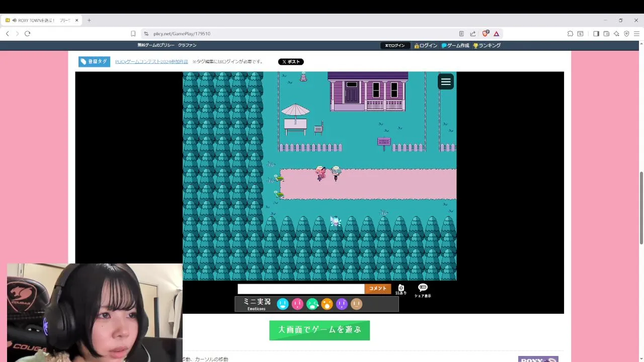Viewport: 644px width, 362px height.
Task: Click the ROXY banner thumbnail
Action: [x=538, y=359]
